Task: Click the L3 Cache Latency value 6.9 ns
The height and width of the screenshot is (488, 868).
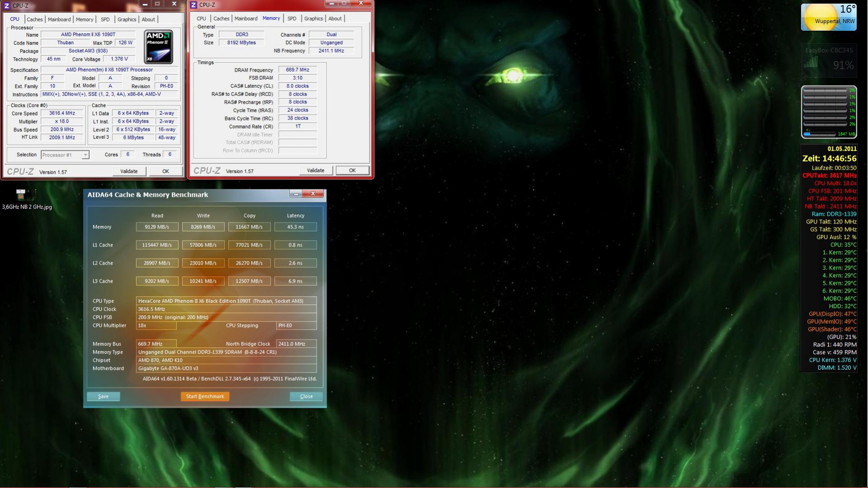Action: [295, 281]
